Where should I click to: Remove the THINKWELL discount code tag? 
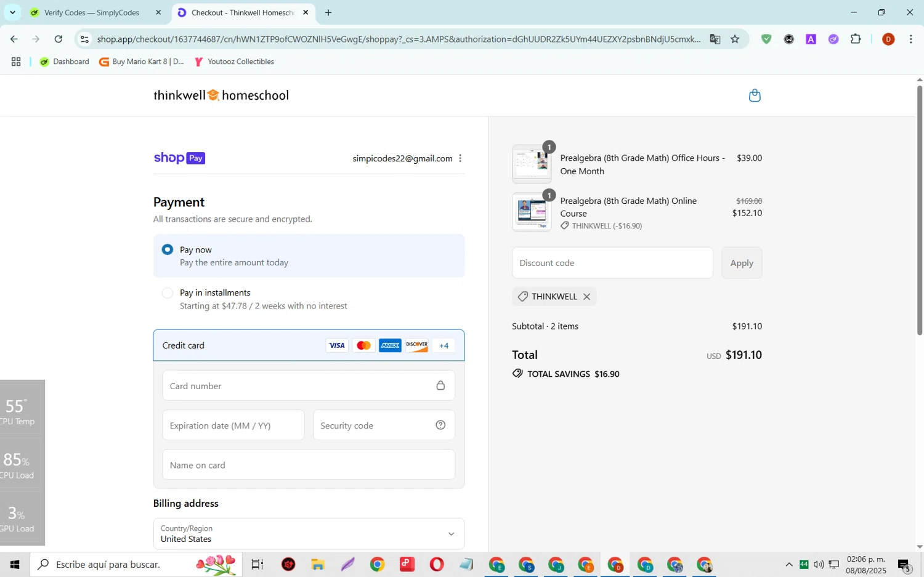pos(586,297)
